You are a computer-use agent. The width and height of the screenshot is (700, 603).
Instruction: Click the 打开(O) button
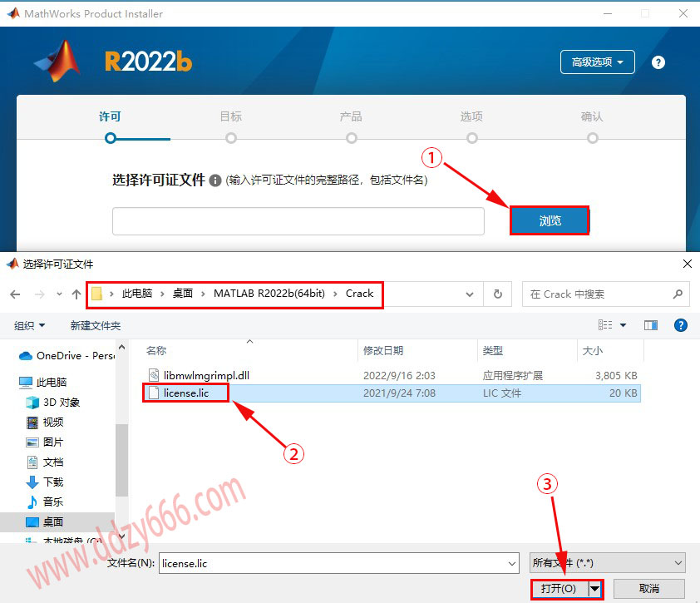coord(560,589)
